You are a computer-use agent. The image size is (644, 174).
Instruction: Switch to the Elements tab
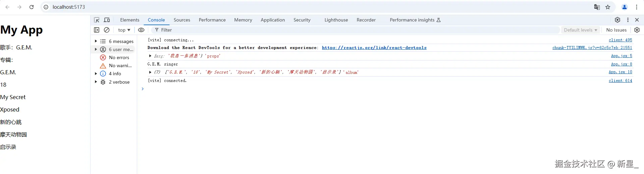click(x=129, y=20)
